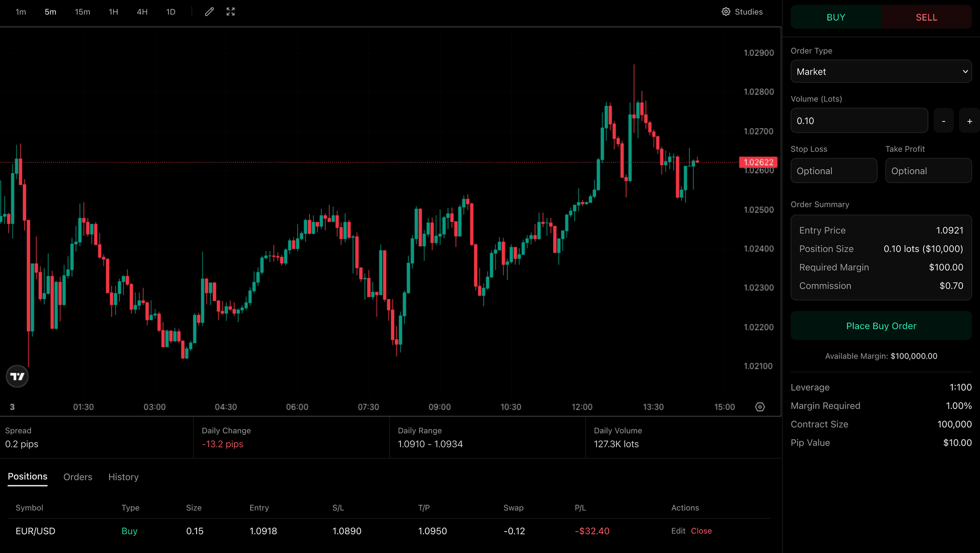
Task: Click the 1.02900 price axis label
Action: click(x=758, y=53)
